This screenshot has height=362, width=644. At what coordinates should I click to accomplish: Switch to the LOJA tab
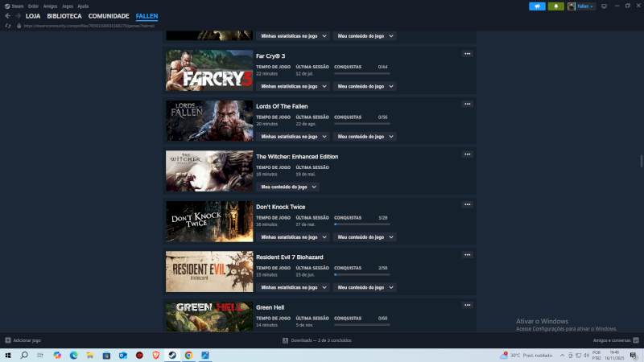[x=33, y=16]
